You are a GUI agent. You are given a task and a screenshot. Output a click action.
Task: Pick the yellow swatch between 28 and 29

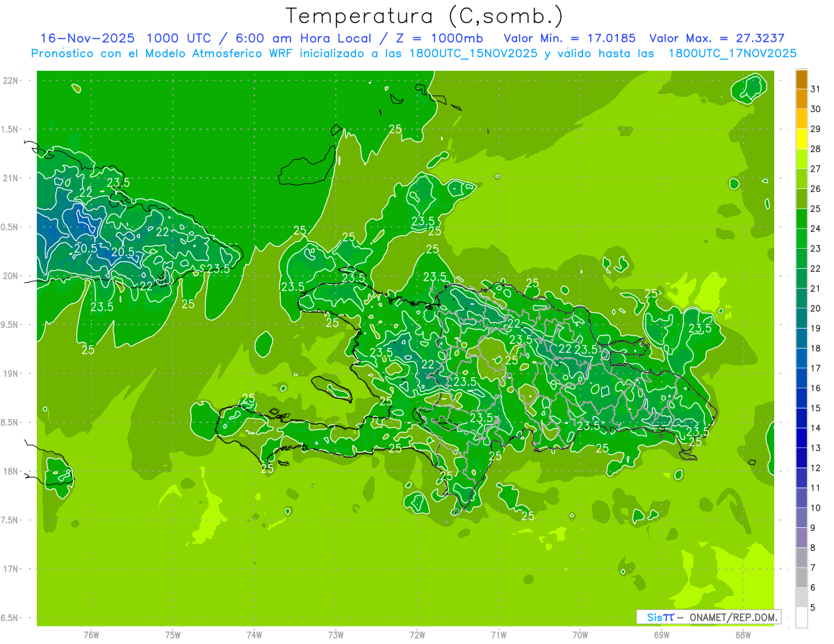point(802,139)
